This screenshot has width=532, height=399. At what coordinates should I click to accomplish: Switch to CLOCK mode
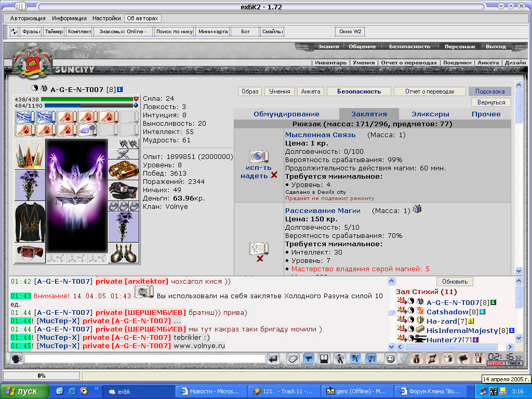(496, 363)
